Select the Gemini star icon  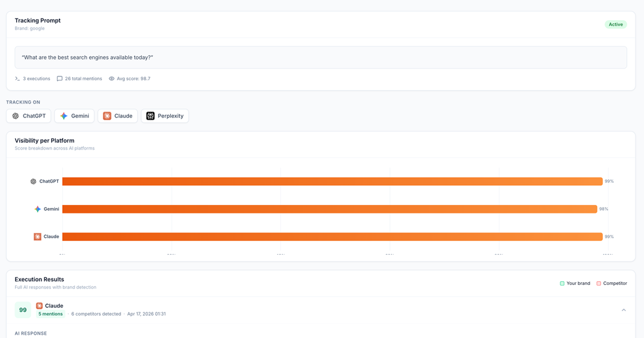[63, 115]
